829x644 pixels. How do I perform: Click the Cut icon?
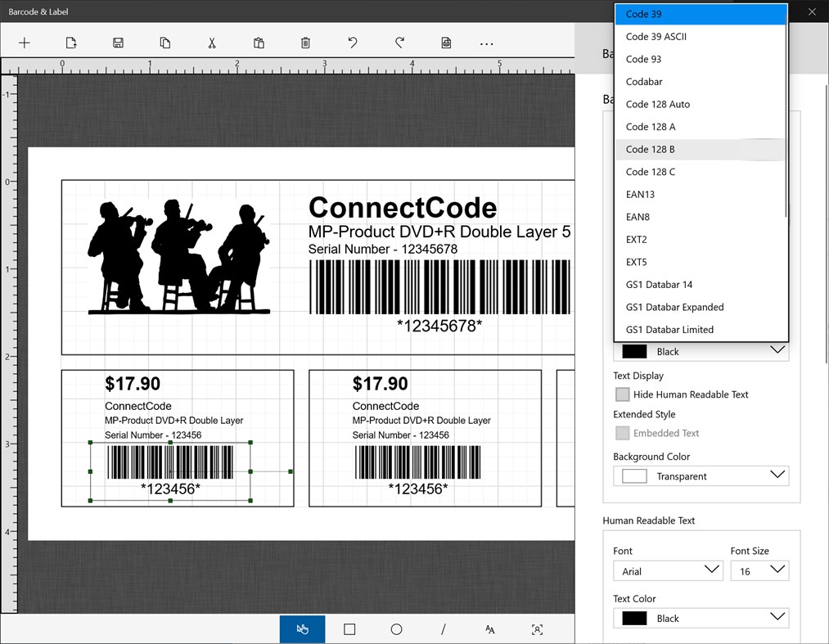click(x=211, y=43)
